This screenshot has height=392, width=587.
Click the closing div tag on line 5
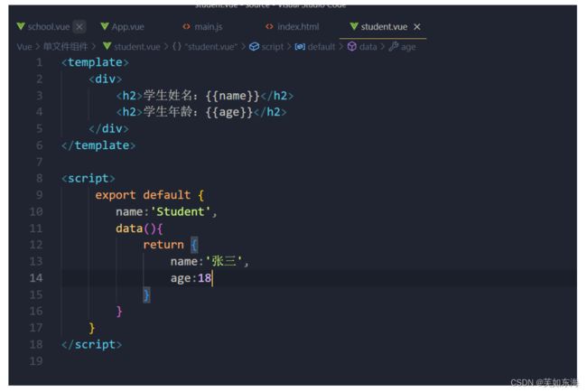(108, 129)
